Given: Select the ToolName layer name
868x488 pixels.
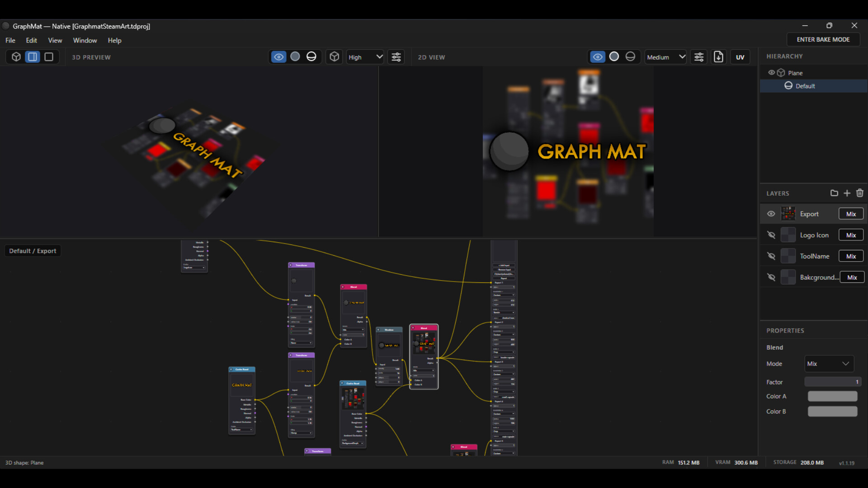Looking at the screenshot, I should tap(815, 256).
